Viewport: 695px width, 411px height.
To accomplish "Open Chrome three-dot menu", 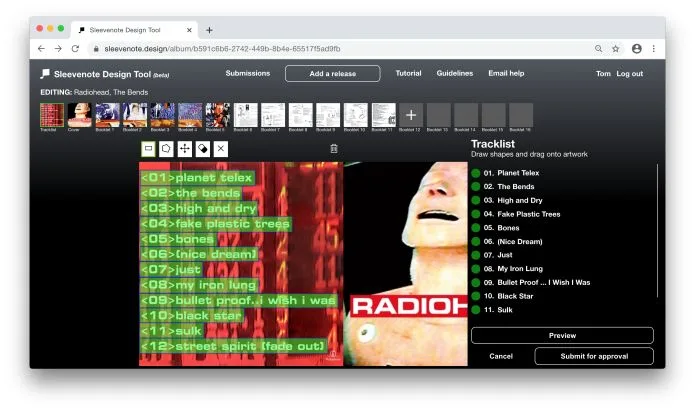I will coord(654,48).
